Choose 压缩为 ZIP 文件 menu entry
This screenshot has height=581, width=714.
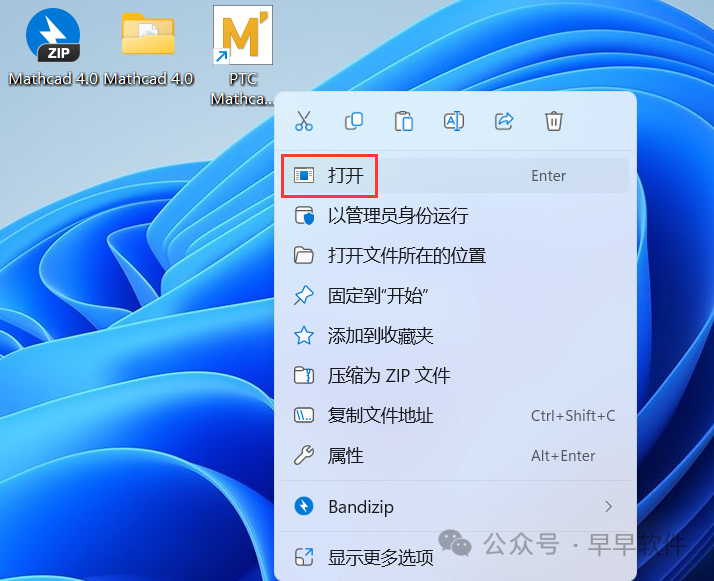pos(455,376)
